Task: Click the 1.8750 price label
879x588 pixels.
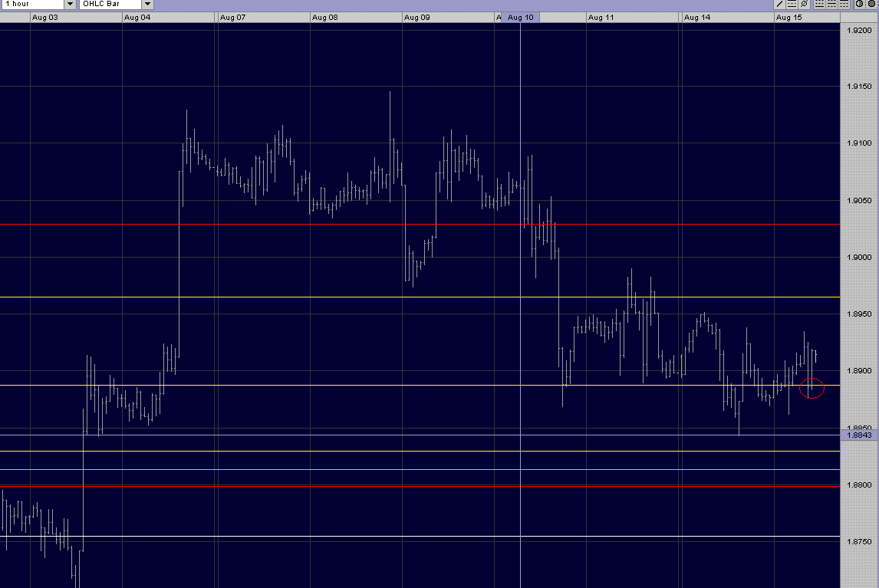Action: (x=859, y=541)
